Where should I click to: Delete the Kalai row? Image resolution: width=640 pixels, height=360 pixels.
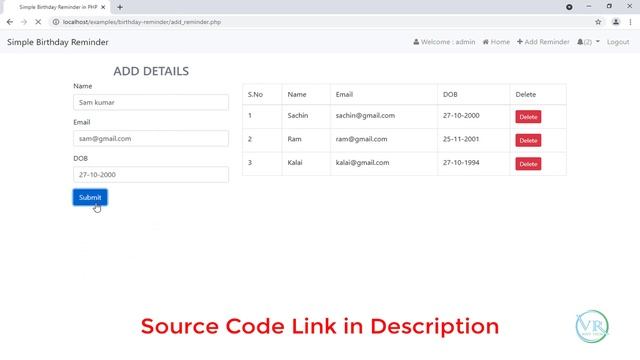[x=528, y=164]
